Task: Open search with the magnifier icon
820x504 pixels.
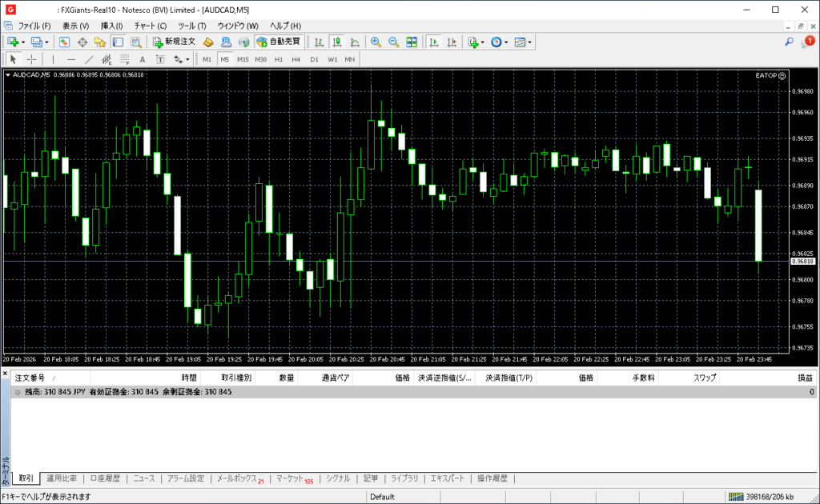Action: (789, 42)
